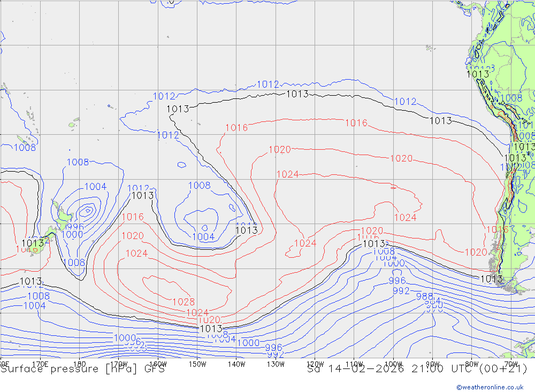Screen dimensions: 535x392
Task: Click the blue 1004 label inside the 150W low
Action: tap(203, 237)
